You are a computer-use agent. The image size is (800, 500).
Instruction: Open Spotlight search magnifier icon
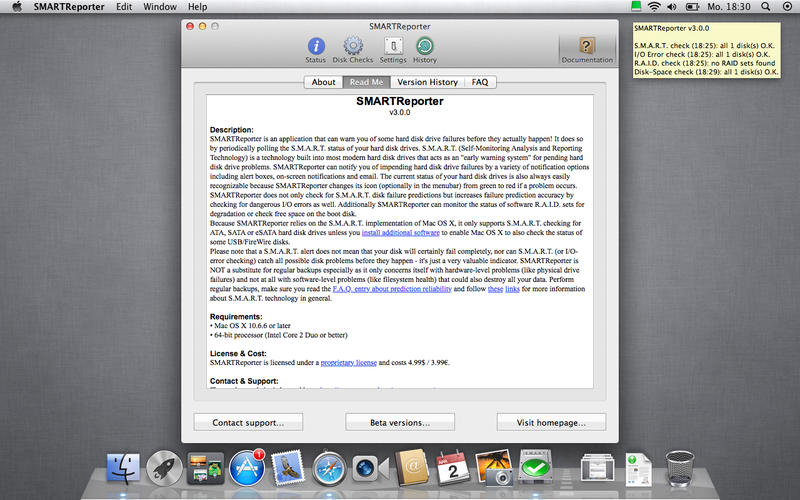(766, 7)
